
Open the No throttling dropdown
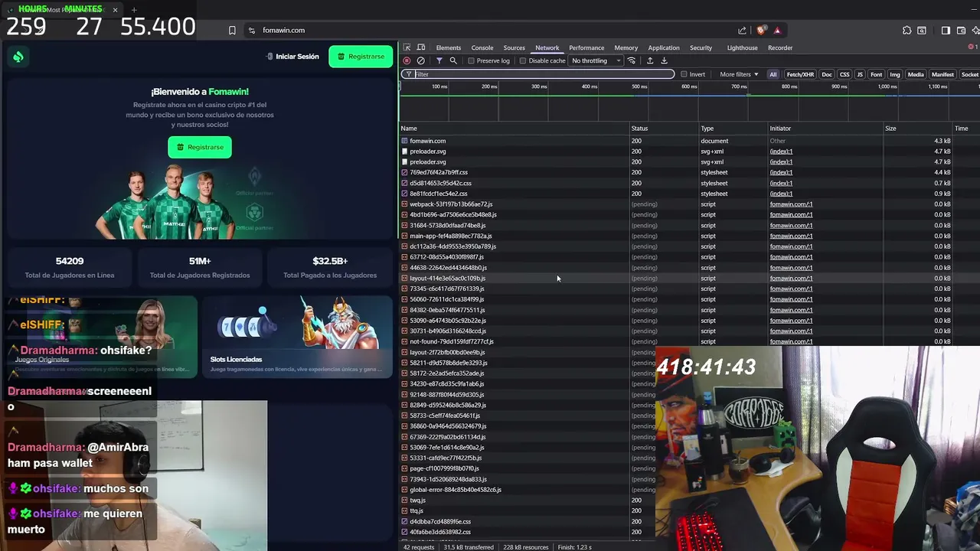point(596,61)
